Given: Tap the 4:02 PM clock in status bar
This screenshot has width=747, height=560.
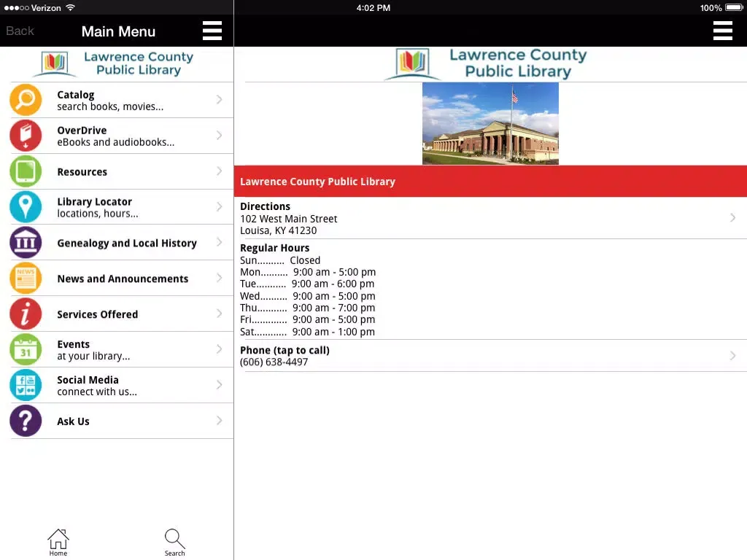Looking at the screenshot, I should 373,7.
